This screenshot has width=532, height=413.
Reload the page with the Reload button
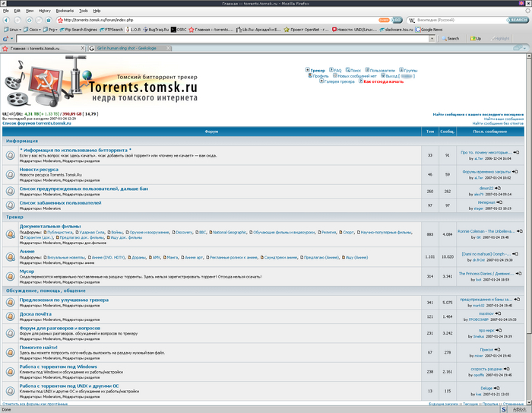click(29, 20)
